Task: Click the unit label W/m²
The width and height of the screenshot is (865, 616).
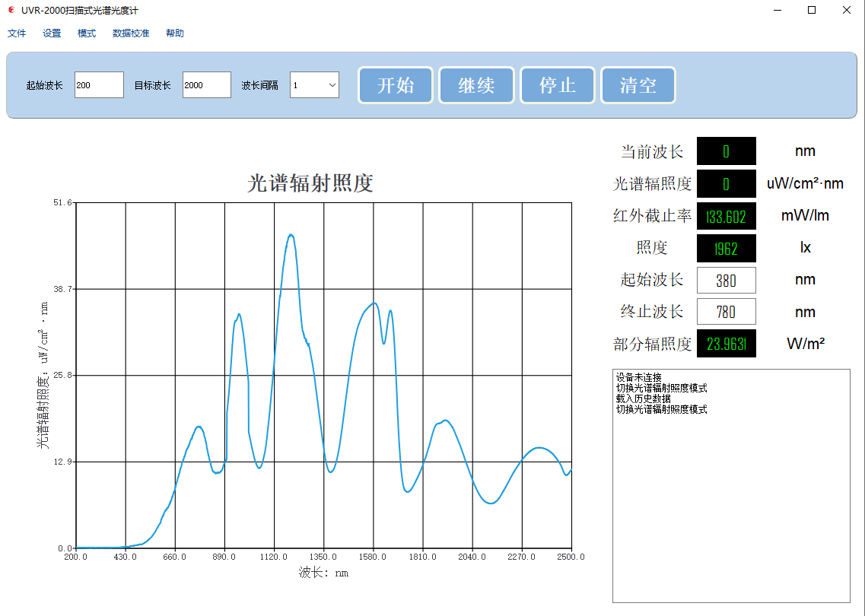Action: click(x=806, y=344)
